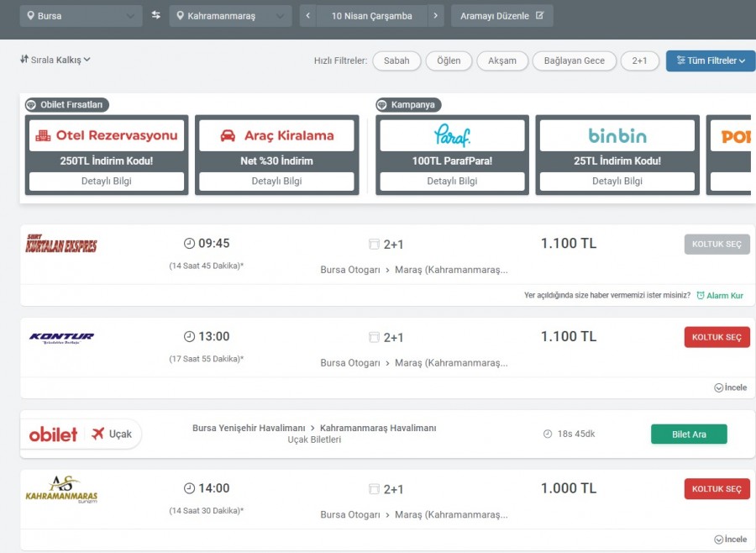The image size is (756, 553).
Task: Click the green Bilet Ara button
Action: (689, 434)
